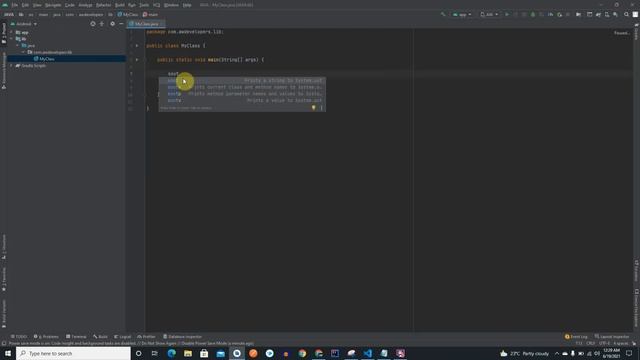Collapse the app module in project tree

click(11, 32)
